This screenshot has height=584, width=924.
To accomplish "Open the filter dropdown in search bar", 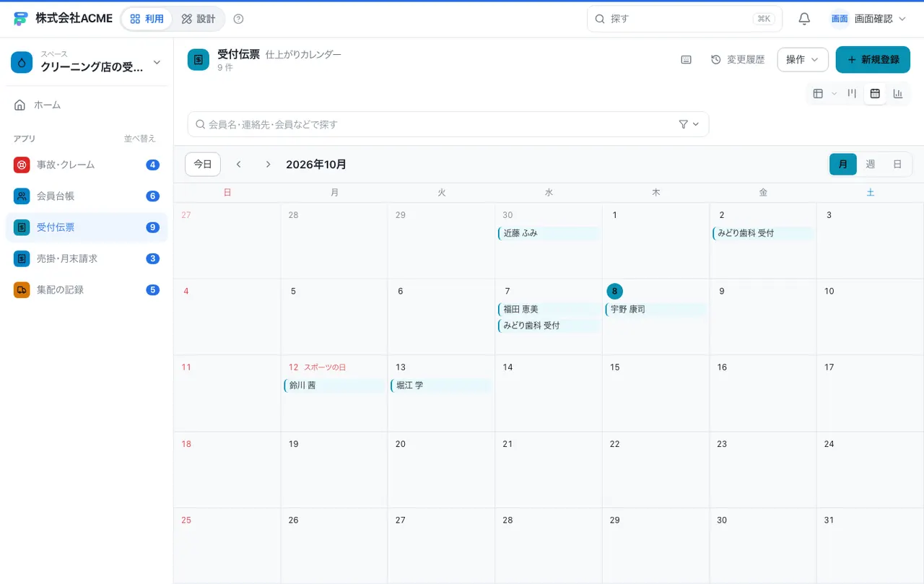I will (x=689, y=124).
